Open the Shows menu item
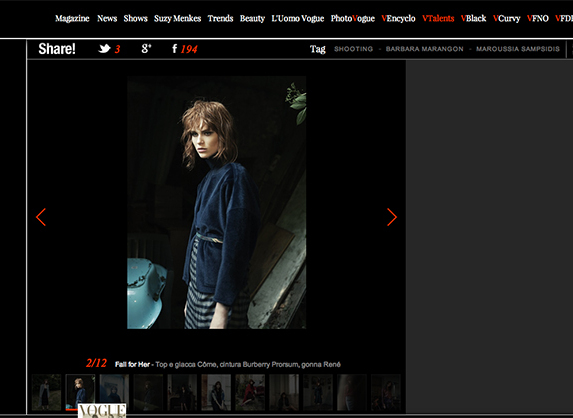Image resolution: width=573 pixels, height=418 pixels. coord(136,18)
